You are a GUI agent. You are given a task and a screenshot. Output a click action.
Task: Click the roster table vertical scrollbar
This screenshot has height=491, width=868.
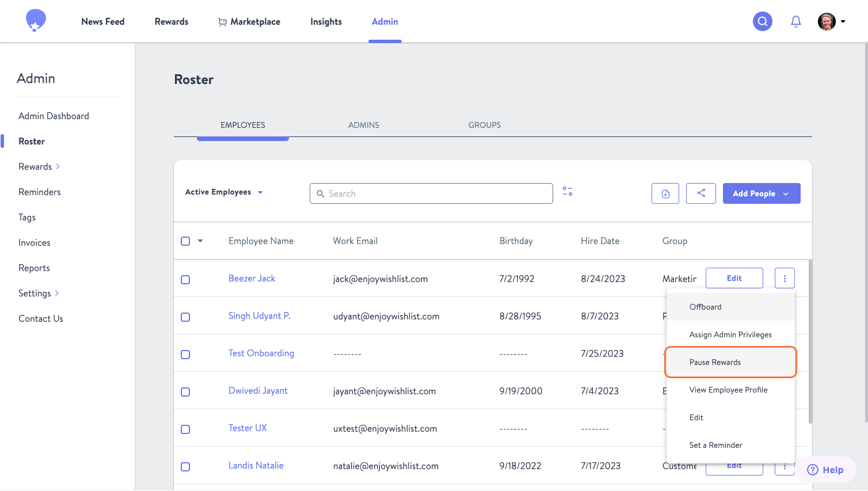(x=810, y=341)
